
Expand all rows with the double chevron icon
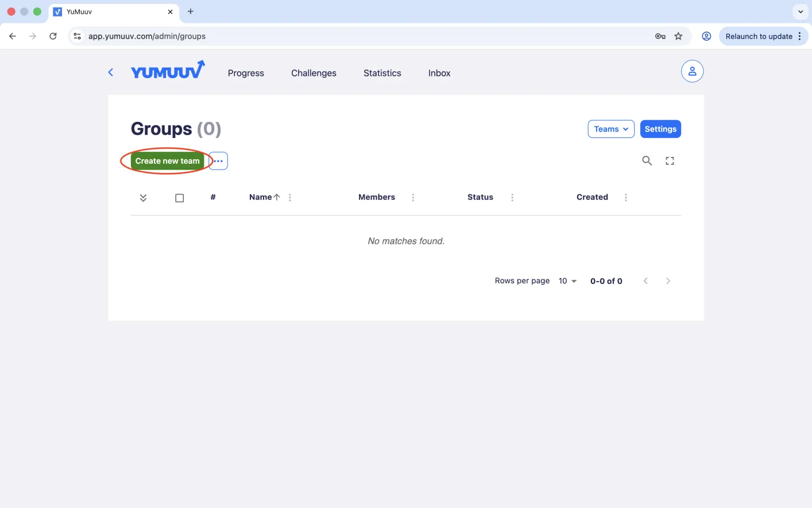pos(143,198)
